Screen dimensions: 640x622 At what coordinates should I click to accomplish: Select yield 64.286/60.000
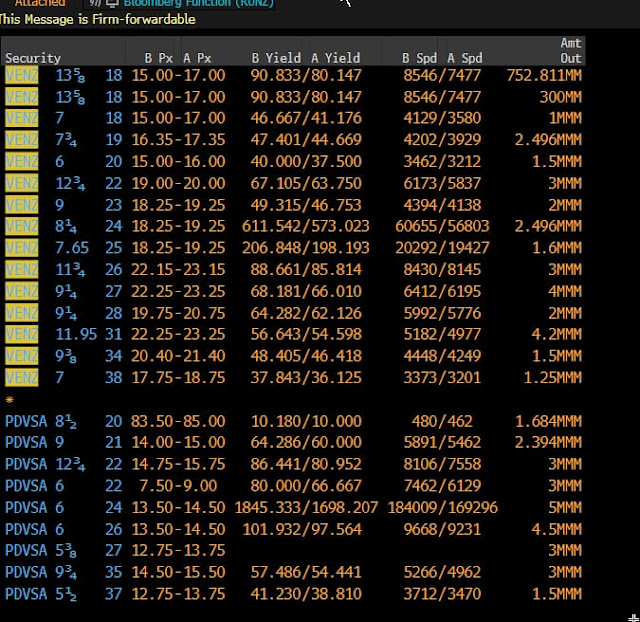(x=306, y=442)
